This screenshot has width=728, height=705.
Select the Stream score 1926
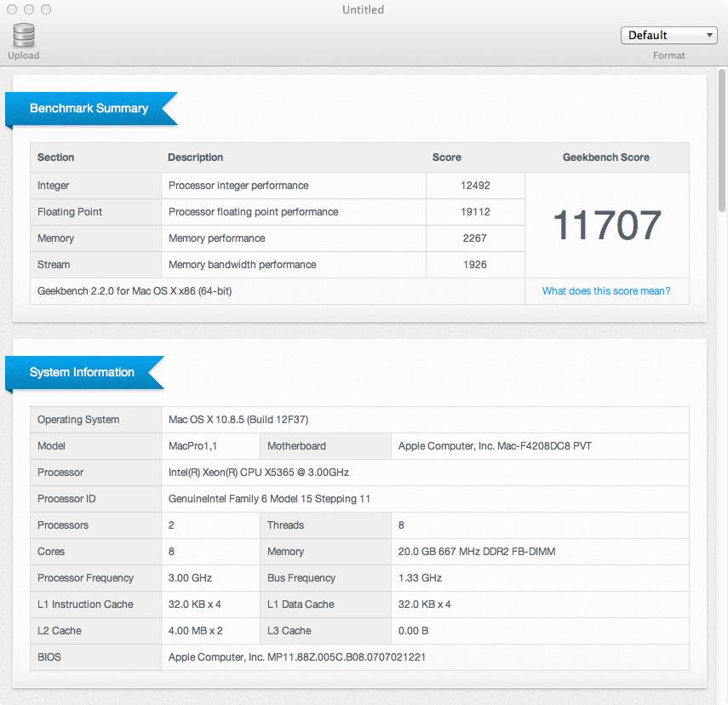click(474, 265)
